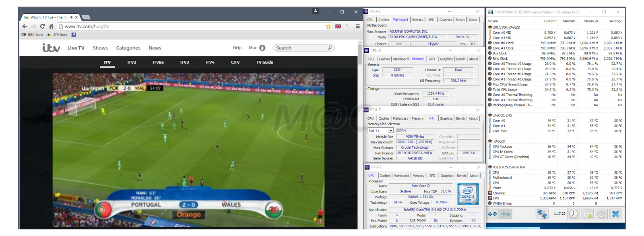This screenshot has width=644, height=236.
Task: Open HWiNFO sensor settings gear
Action: click(x=601, y=214)
